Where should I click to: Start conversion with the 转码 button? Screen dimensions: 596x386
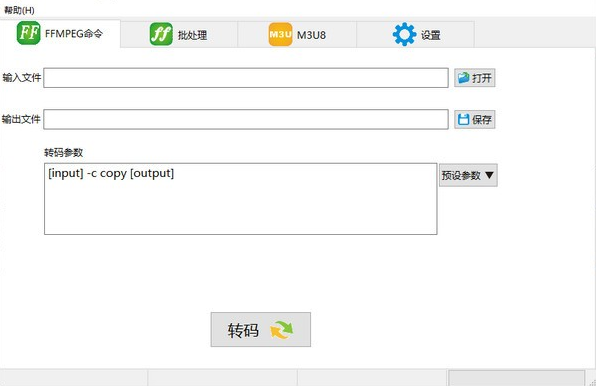point(261,329)
